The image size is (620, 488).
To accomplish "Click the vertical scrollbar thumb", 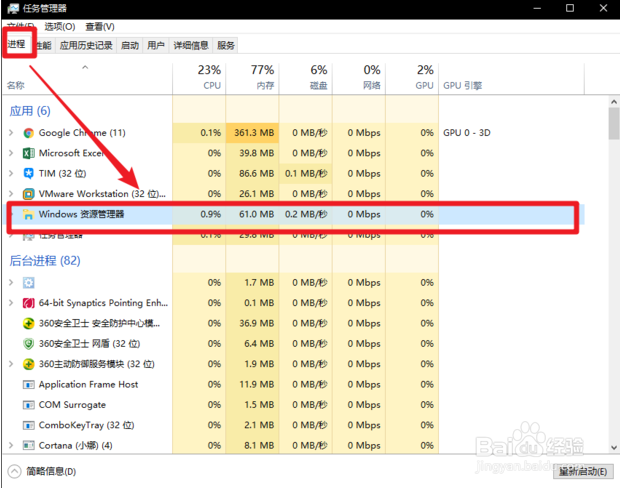I will click(614, 124).
